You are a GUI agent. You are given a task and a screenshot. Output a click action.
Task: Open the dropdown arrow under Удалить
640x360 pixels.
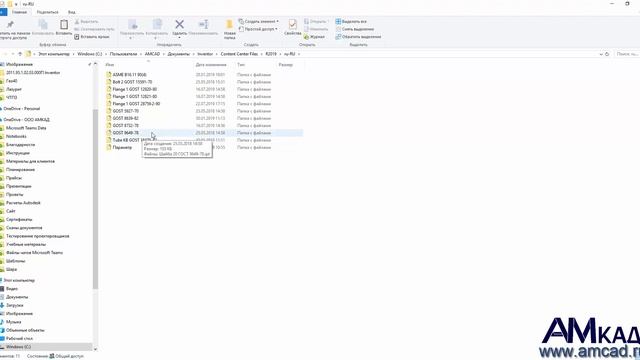click(179, 38)
